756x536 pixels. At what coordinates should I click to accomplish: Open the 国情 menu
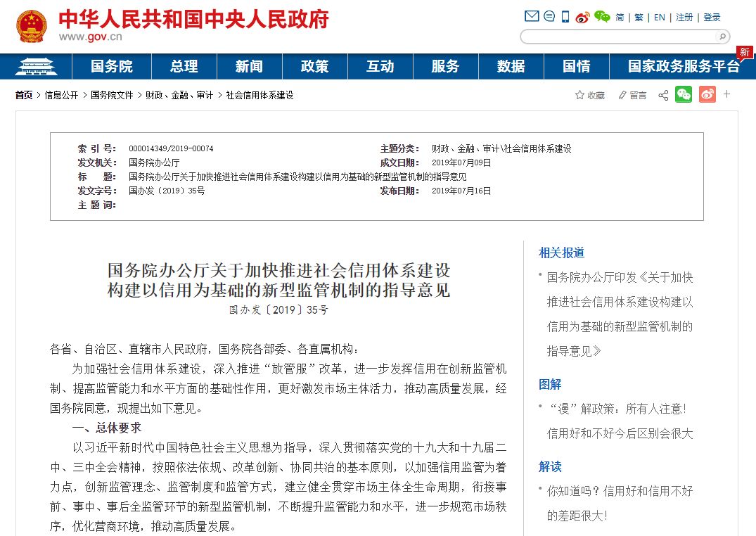(577, 67)
